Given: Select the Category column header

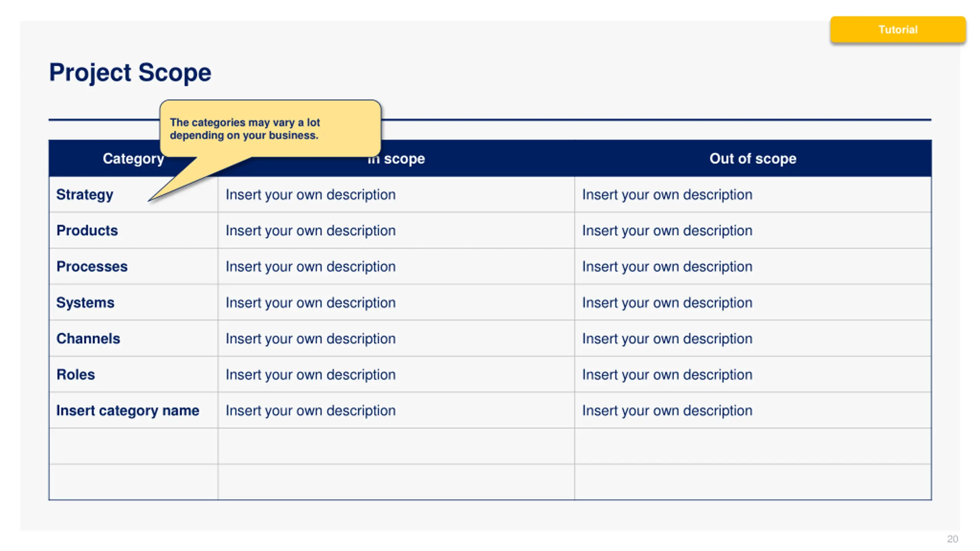Looking at the screenshot, I should [133, 158].
